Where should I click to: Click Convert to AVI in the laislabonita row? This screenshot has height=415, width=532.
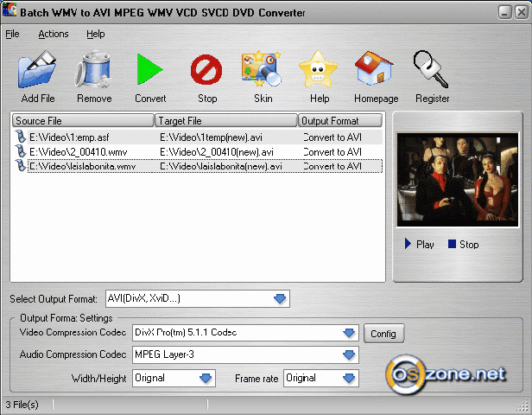[x=332, y=166]
